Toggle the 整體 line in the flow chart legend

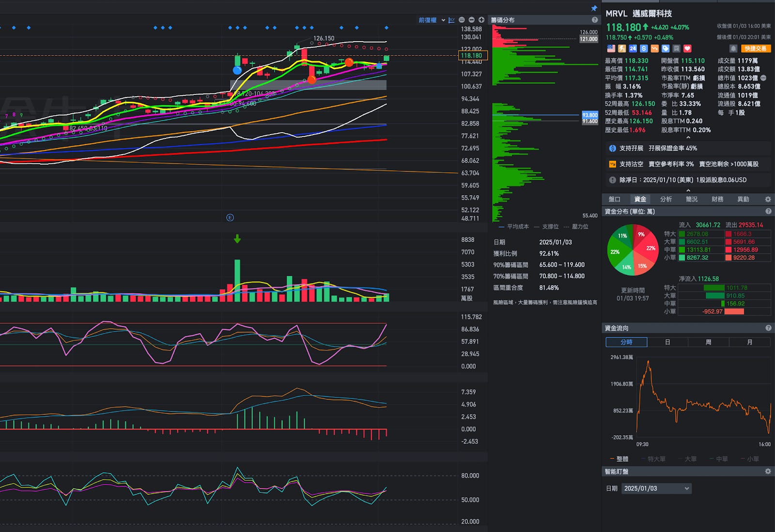coord(619,459)
